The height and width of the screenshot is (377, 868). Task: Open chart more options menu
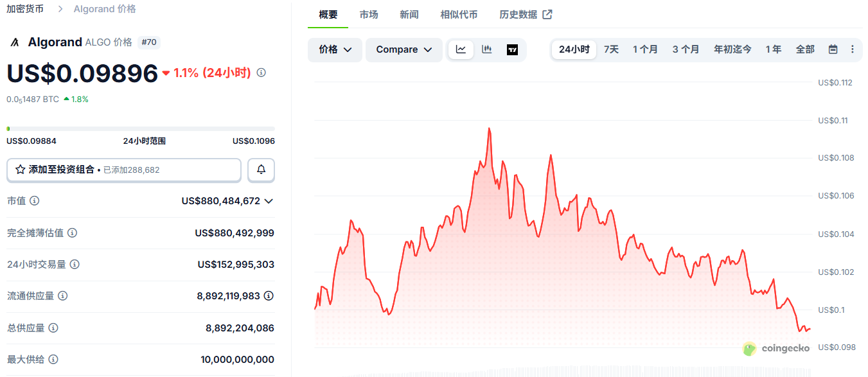pos(853,49)
